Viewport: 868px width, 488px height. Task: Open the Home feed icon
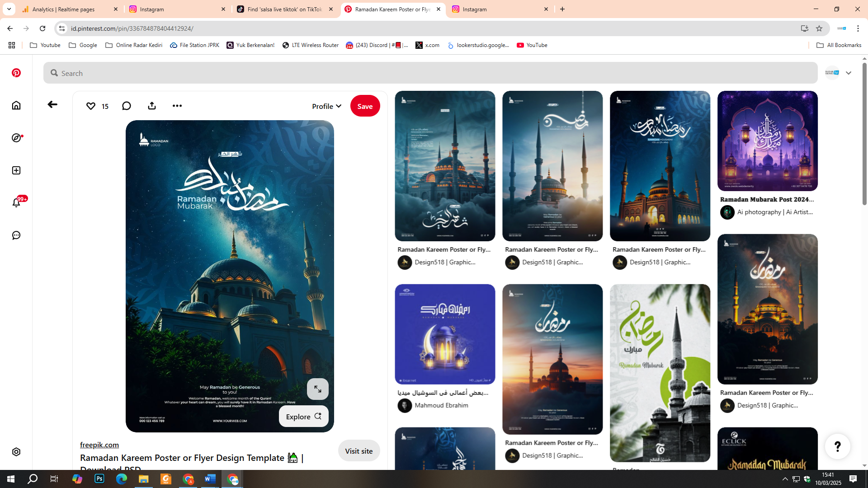click(16, 105)
